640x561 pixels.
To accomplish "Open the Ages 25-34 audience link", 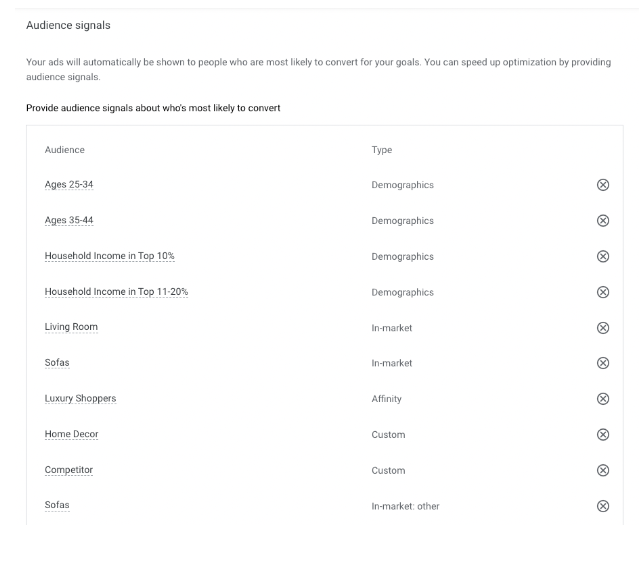I will [69, 185].
